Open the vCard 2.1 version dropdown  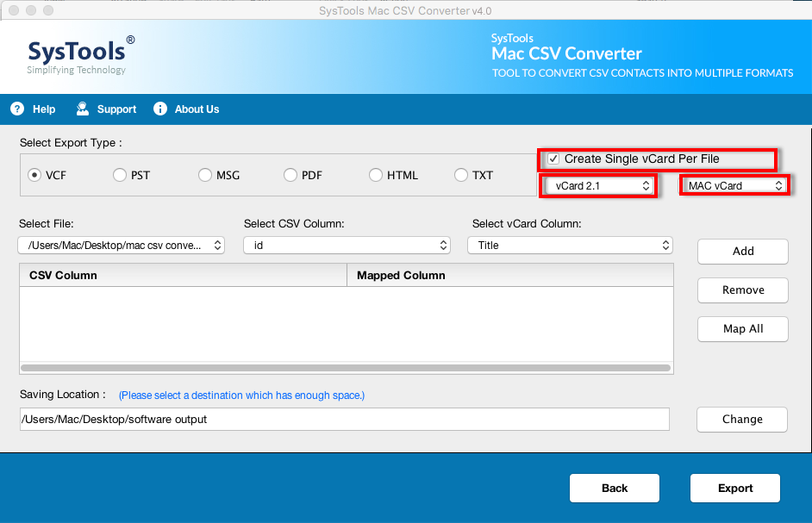point(597,184)
